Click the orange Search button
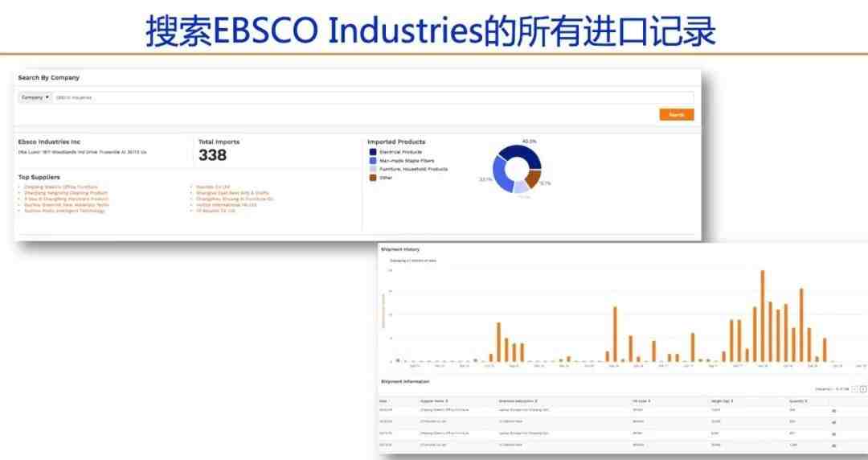This screenshot has width=868, height=460. (677, 115)
